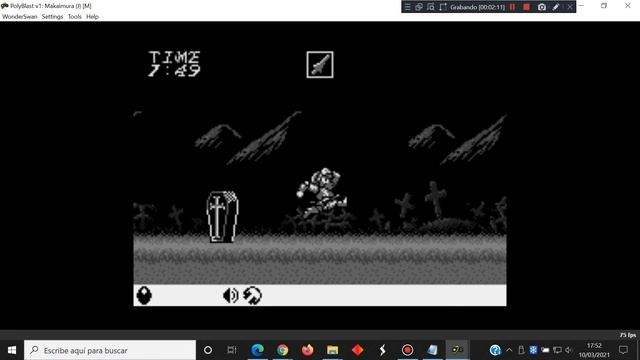Viewport: 640px width, 360px height.
Task: Open the Settings menu
Action: 52,17
